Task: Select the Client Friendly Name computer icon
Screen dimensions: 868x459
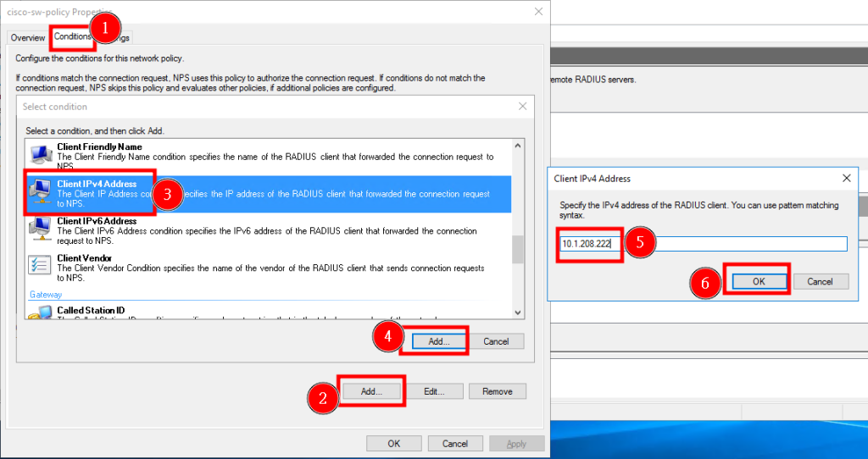Action: (42, 154)
